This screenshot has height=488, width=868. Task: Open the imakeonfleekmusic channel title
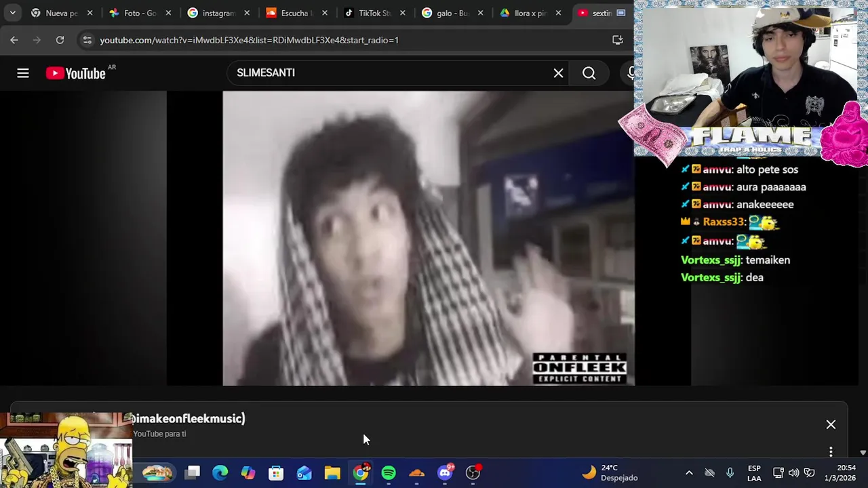pos(188,418)
